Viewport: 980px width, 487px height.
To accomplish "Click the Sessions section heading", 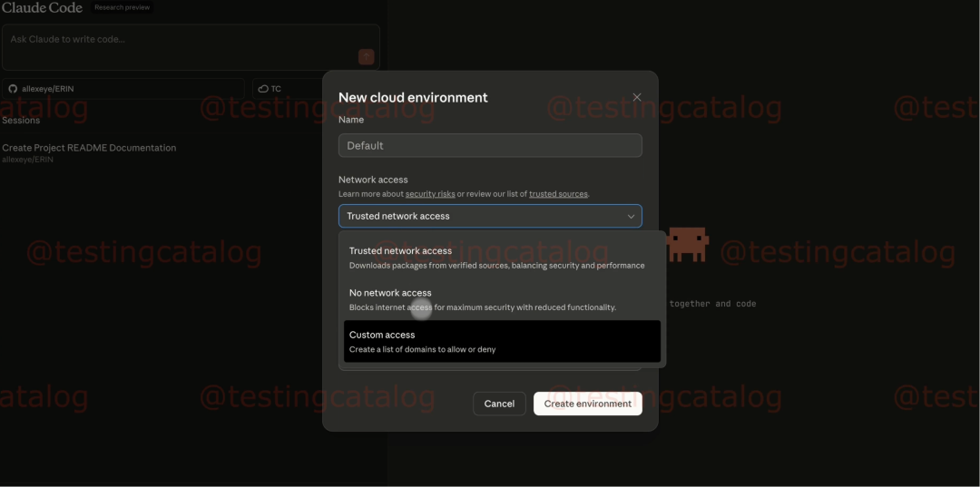I will (21, 121).
